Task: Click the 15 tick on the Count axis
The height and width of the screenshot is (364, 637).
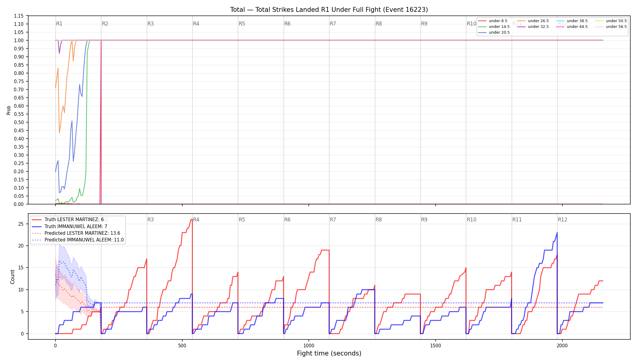Action: pos(21,268)
